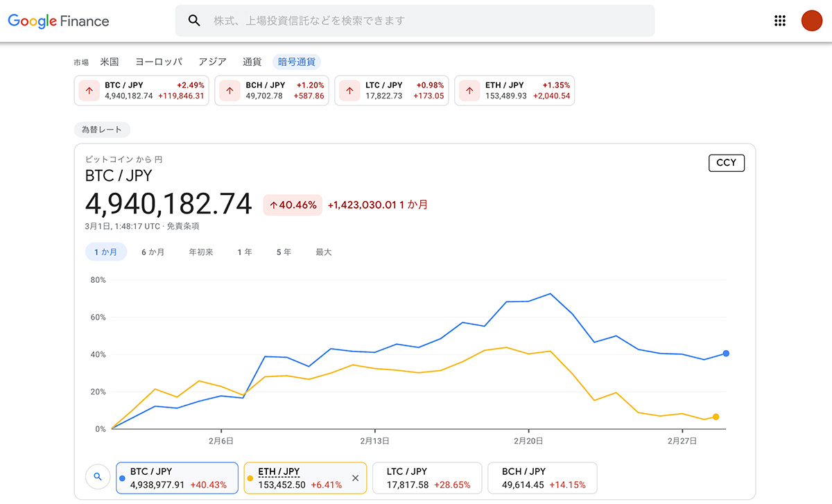Image resolution: width=832 pixels, height=504 pixels.
Task: Click the 2月6日 axis label
Action: [220, 440]
